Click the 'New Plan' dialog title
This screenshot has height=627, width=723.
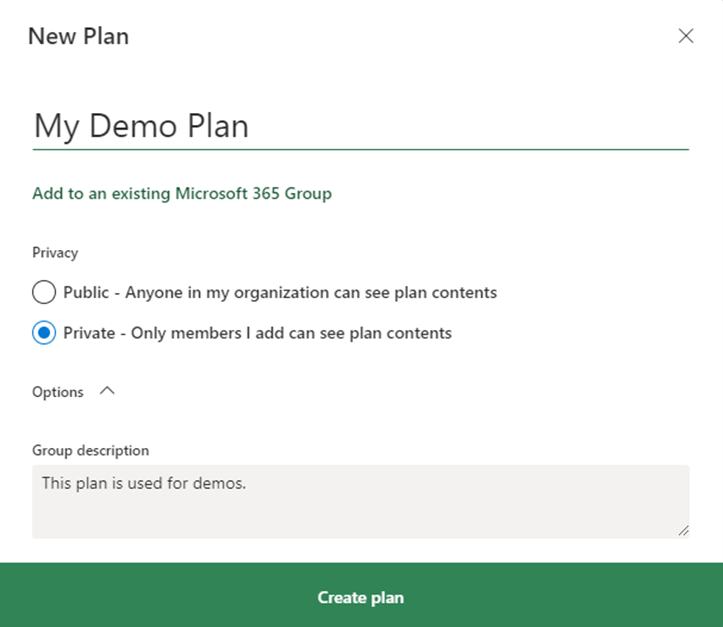(78, 36)
